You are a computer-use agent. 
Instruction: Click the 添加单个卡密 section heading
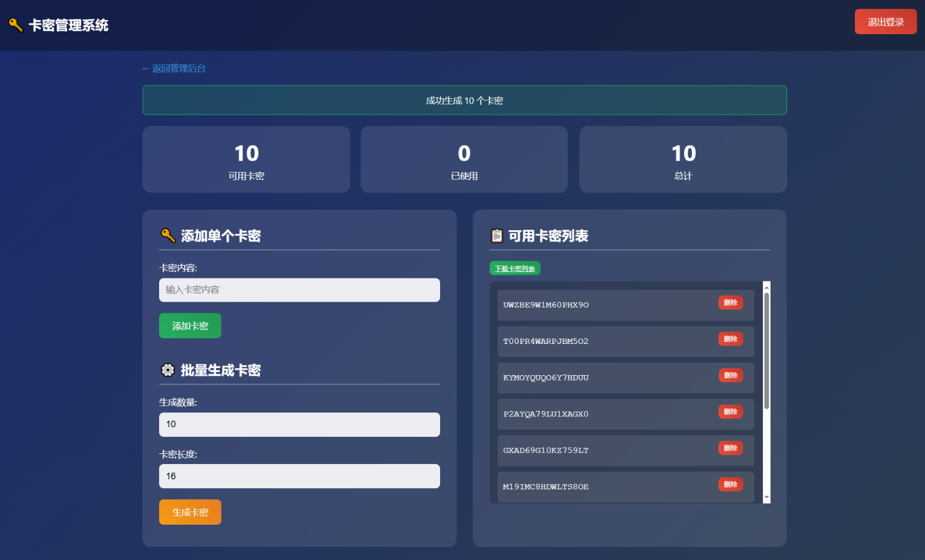[220, 236]
